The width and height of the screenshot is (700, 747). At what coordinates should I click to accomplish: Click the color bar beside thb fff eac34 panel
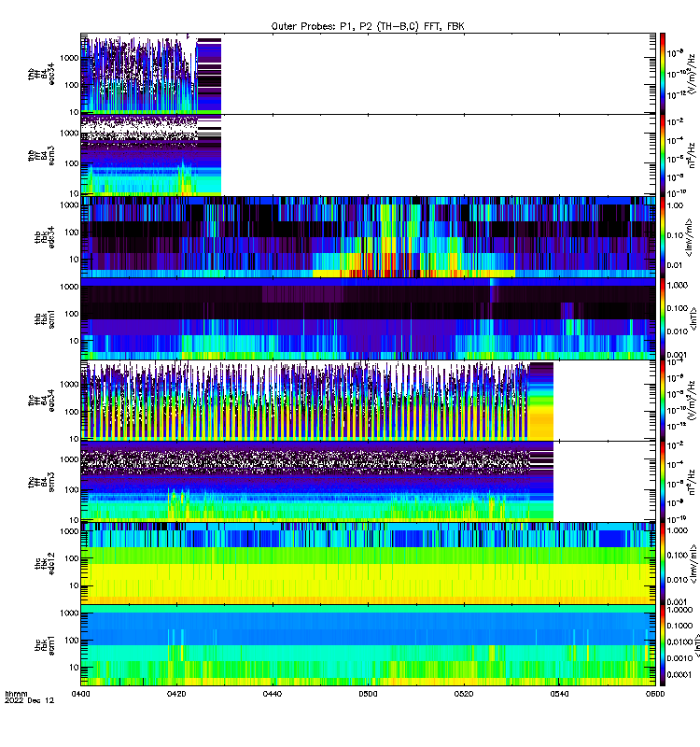(663, 74)
